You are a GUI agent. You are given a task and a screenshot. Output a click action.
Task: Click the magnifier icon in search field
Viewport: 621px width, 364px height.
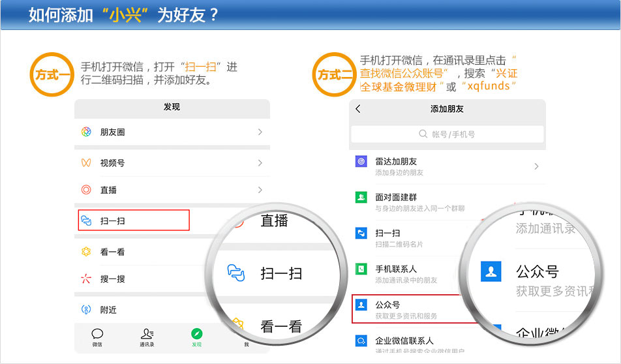423,134
